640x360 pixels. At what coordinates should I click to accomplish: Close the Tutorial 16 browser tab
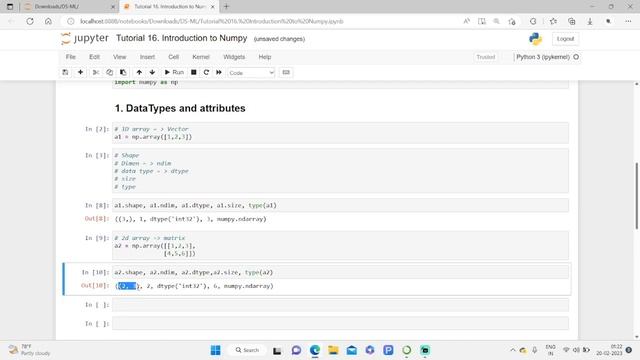coord(212,7)
